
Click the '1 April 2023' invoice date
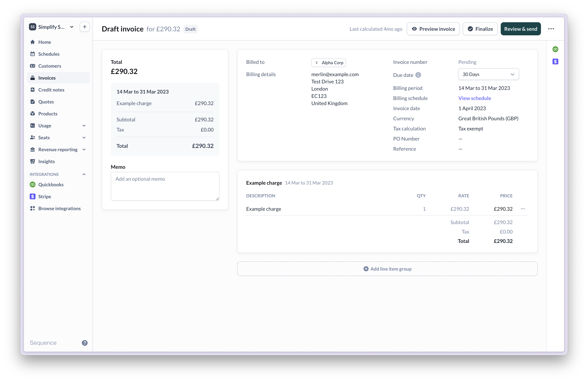point(472,108)
